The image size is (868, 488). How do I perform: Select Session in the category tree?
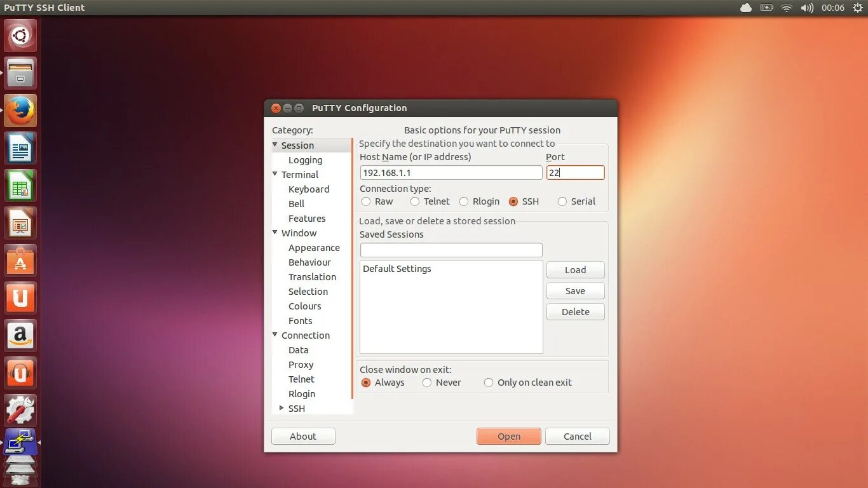click(x=297, y=146)
